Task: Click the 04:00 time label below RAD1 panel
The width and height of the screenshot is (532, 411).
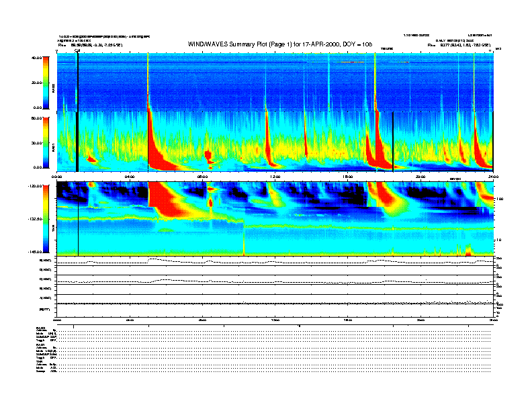Action: [130, 177]
